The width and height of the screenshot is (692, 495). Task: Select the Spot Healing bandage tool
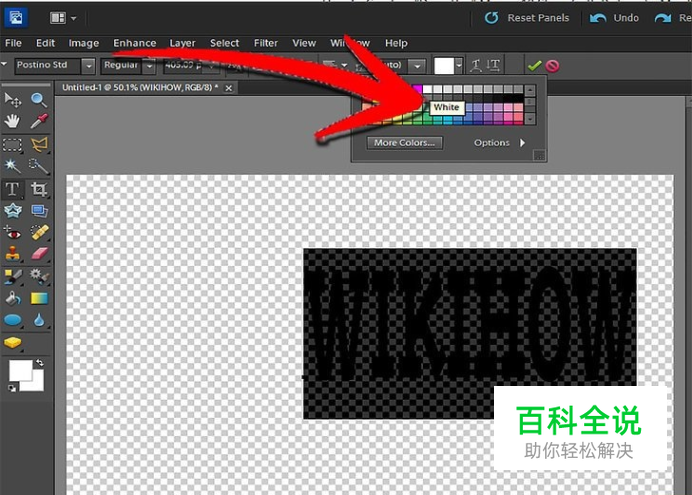39,232
